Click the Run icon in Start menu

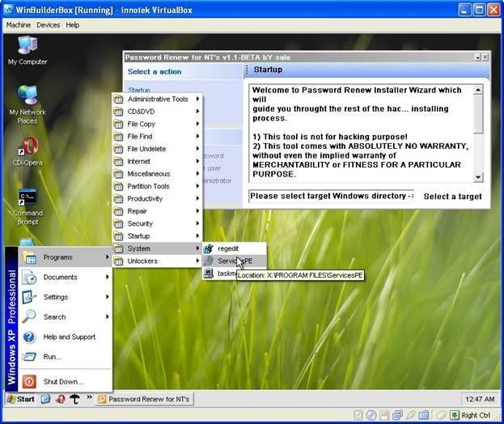click(x=29, y=357)
